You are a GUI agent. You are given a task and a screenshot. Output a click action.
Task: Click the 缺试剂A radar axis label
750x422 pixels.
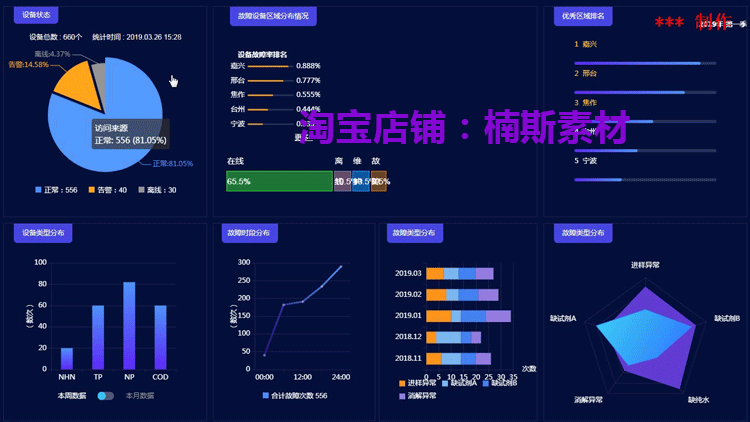point(563,318)
